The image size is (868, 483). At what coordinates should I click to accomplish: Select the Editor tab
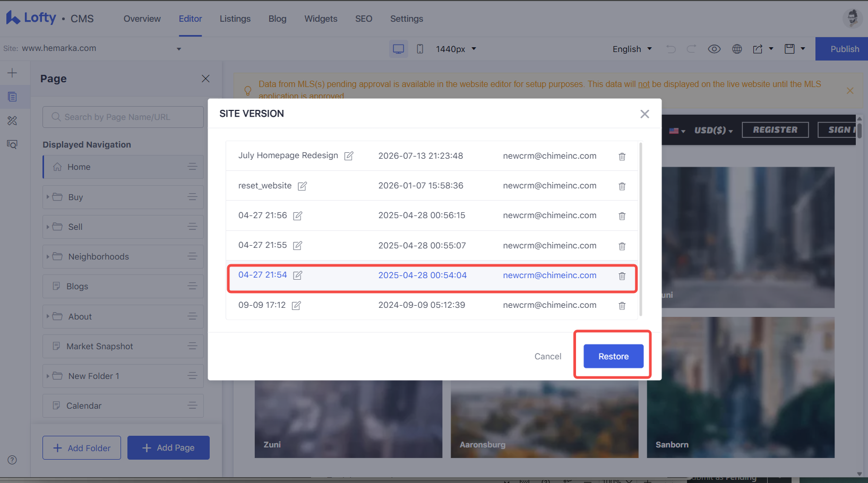pyautogui.click(x=190, y=19)
